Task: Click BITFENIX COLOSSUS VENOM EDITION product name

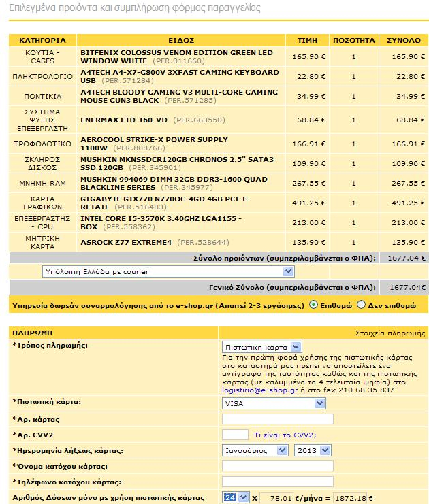Action: (176, 57)
